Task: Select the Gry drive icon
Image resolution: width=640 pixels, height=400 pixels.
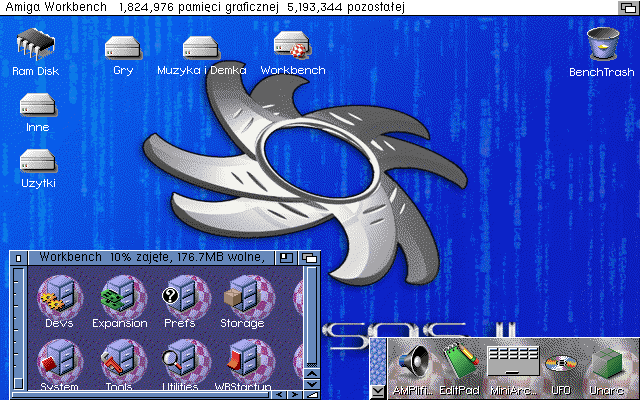Action: (122, 47)
